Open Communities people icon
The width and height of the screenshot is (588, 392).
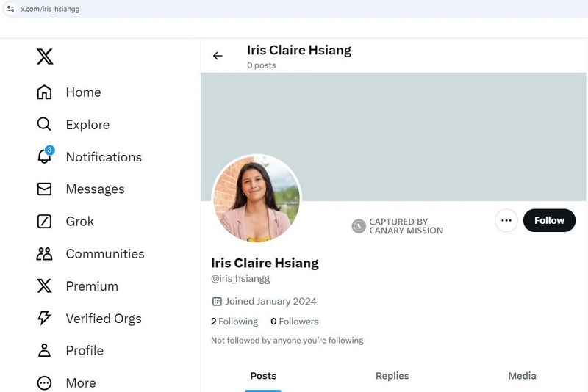(44, 254)
